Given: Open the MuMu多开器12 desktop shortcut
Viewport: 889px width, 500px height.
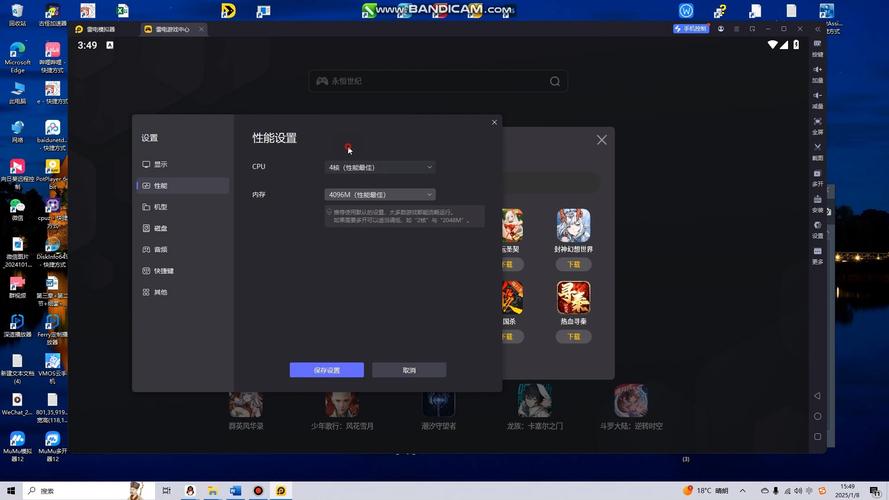Looking at the screenshot, I should point(52,447).
